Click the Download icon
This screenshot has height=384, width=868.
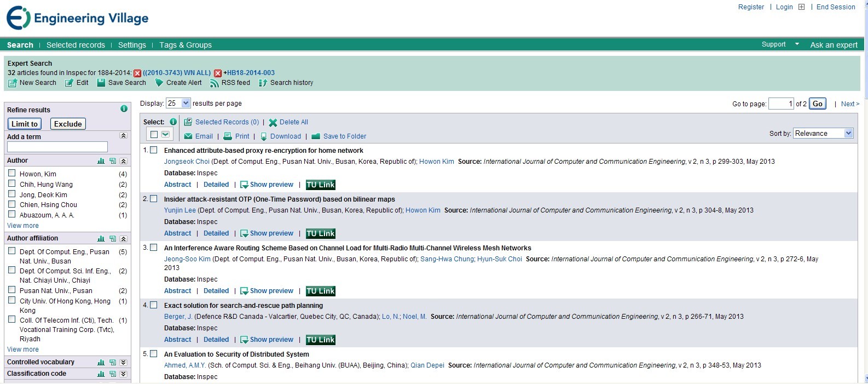tap(264, 136)
